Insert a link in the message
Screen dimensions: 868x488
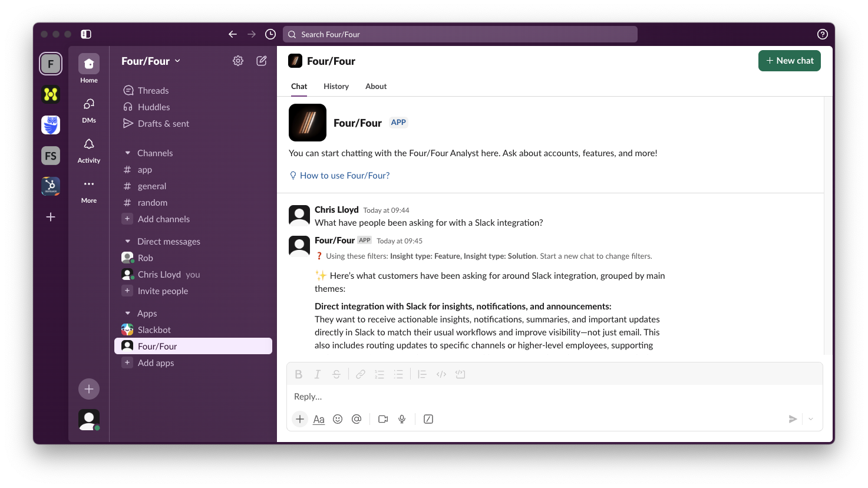tap(361, 374)
